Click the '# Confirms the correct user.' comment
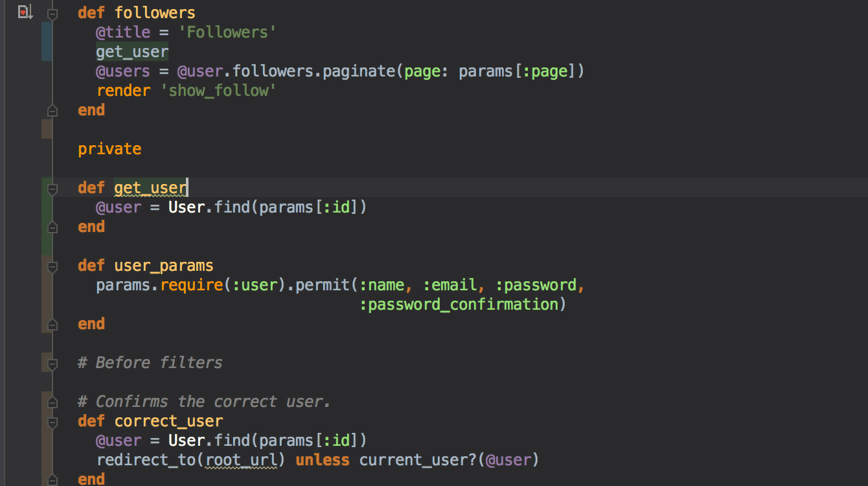Screen dimensions: 868x486 tap(205, 402)
